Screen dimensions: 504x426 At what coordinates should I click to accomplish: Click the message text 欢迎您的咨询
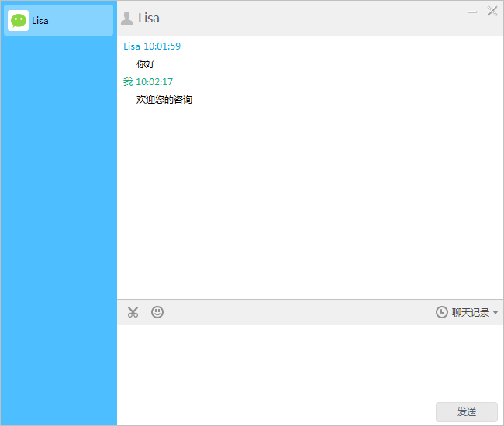pyautogui.click(x=164, y=99)
